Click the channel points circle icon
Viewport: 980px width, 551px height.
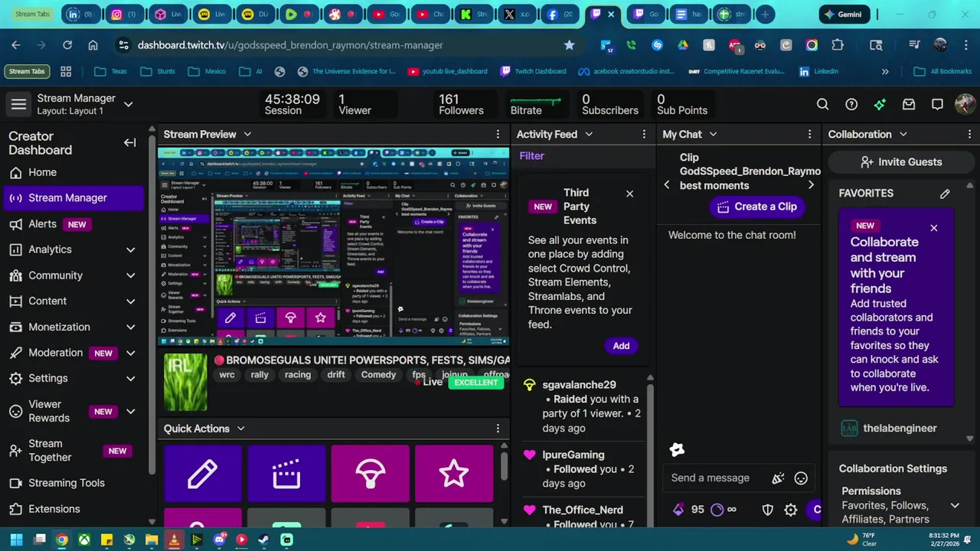tap(717, 510)
